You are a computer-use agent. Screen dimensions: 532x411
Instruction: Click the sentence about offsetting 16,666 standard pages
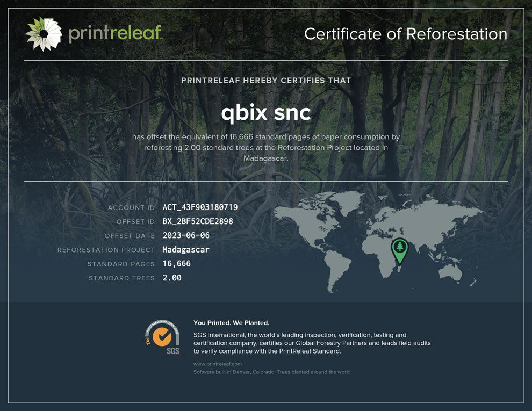click(x=266, y=148)
